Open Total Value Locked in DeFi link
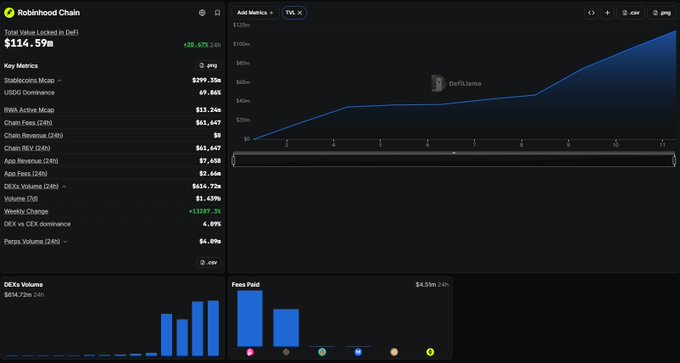This screenshot has width=680, height=363. click(41, 32)
